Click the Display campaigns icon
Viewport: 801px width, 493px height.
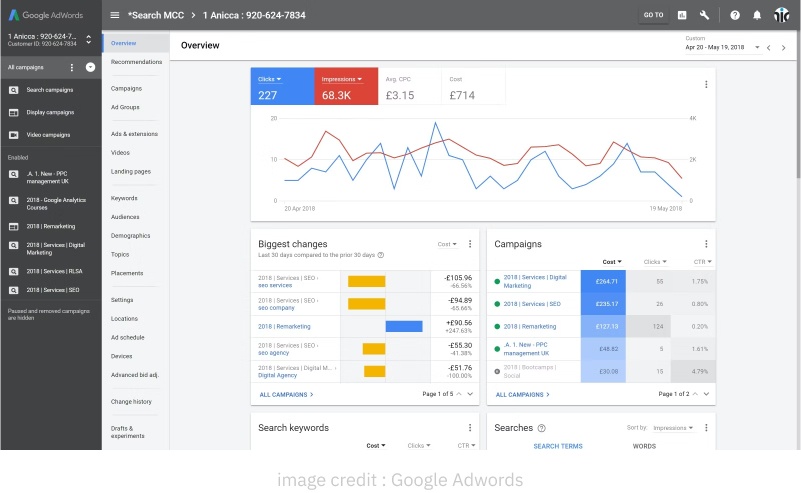pyautogui.click(x=14, y=112)
